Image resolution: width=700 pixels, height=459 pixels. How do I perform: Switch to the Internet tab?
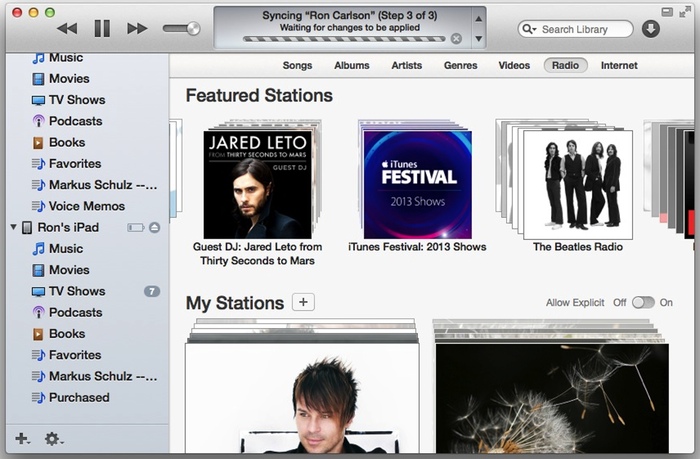(619, 66)
